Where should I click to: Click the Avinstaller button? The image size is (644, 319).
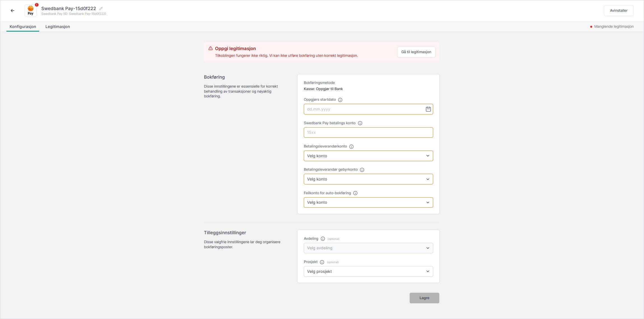point(619,11)
